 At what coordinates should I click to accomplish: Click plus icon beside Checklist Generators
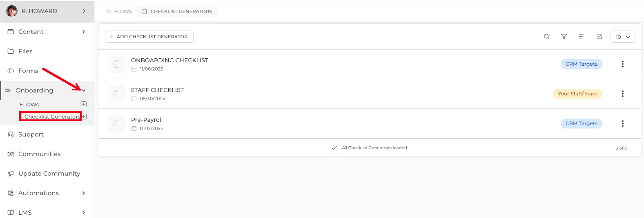pyautogui.click(x=84, y=117)
